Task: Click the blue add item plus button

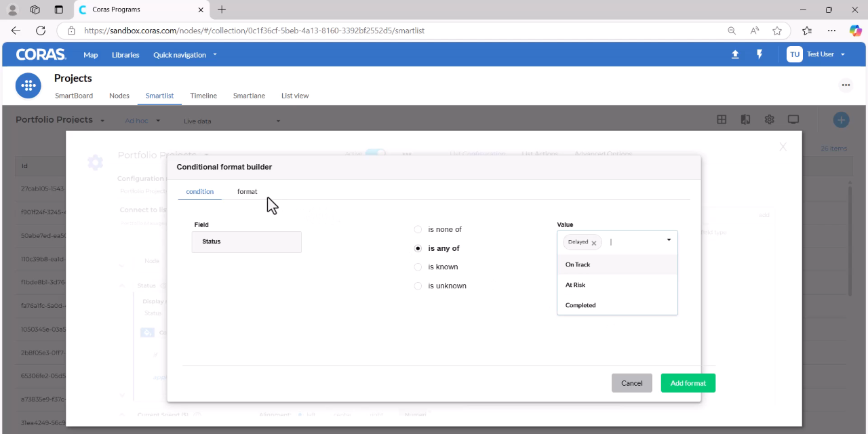Action: [x=841, y=120]
